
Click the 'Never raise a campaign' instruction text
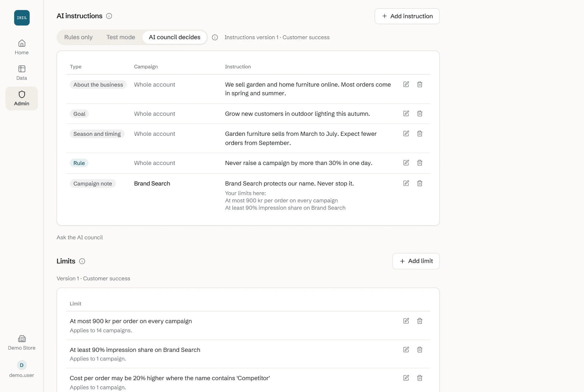(x=299, y=163)
